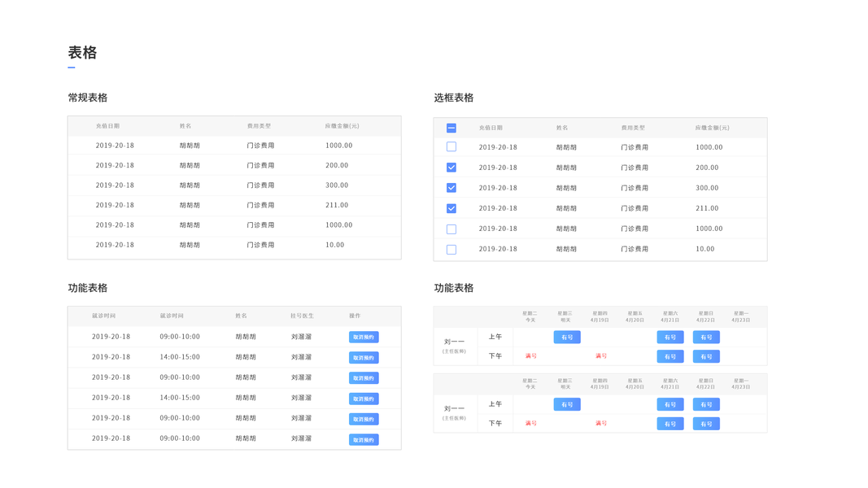Select 有号 for 上午 星期三 in lower schedule
This screenshot has width=868, height=488.
coord(567,404)
